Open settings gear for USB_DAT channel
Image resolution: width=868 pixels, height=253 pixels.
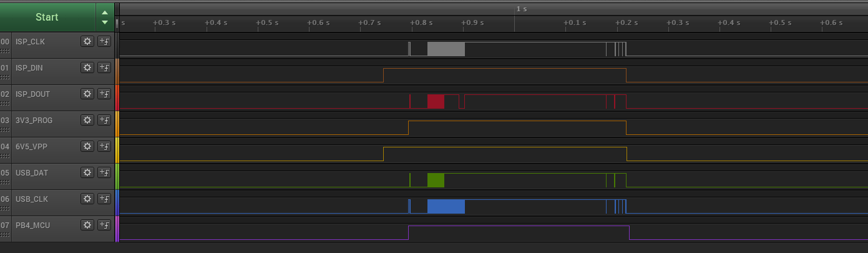point(87,172)
